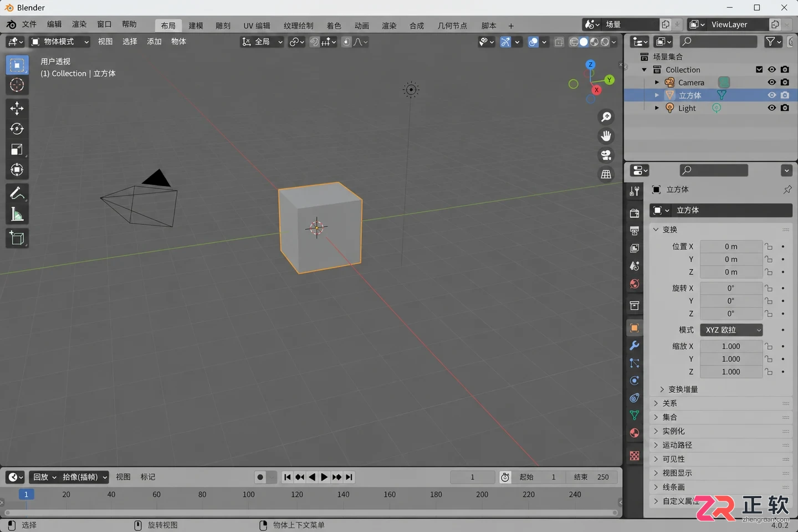
Task: Open the Edit menu
Action: pos(54,24)
